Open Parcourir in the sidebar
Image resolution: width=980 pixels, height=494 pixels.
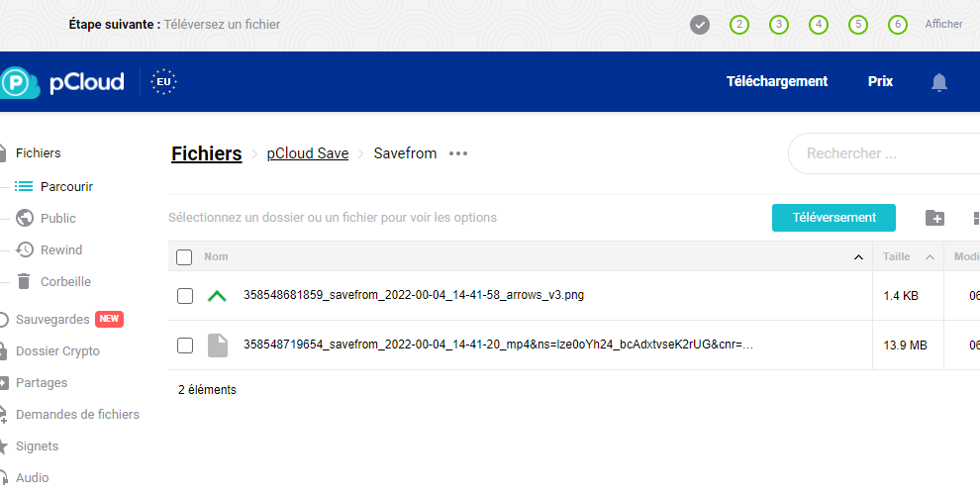(x=66, y=186)
